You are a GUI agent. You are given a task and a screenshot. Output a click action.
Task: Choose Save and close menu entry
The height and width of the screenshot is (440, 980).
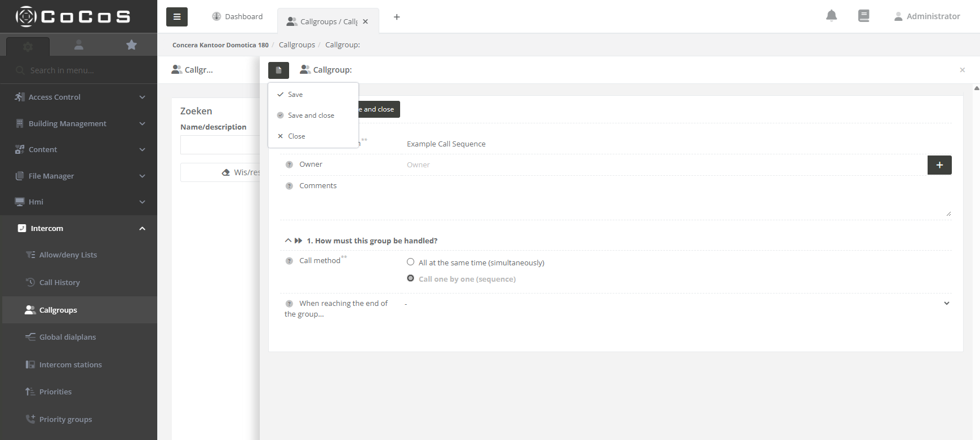[311, 115]
